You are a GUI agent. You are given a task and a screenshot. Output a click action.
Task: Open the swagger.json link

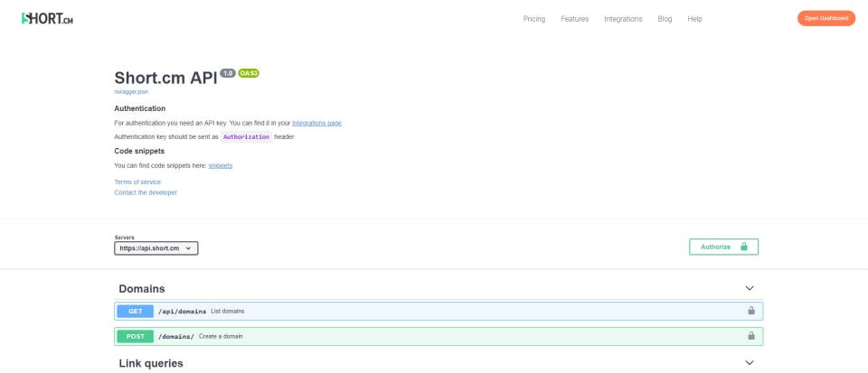tap(131, 92)
